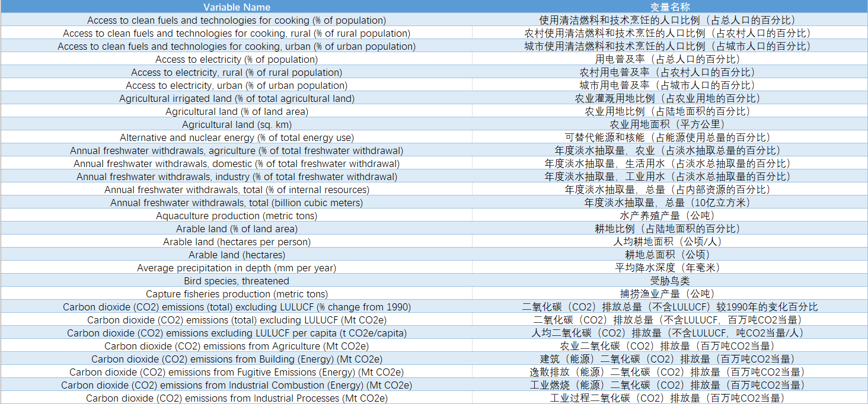The image size is (868, 404).
Task: Click the 'Aquaculture production (metric tons)' cell
Action: (x=237, y=216)
